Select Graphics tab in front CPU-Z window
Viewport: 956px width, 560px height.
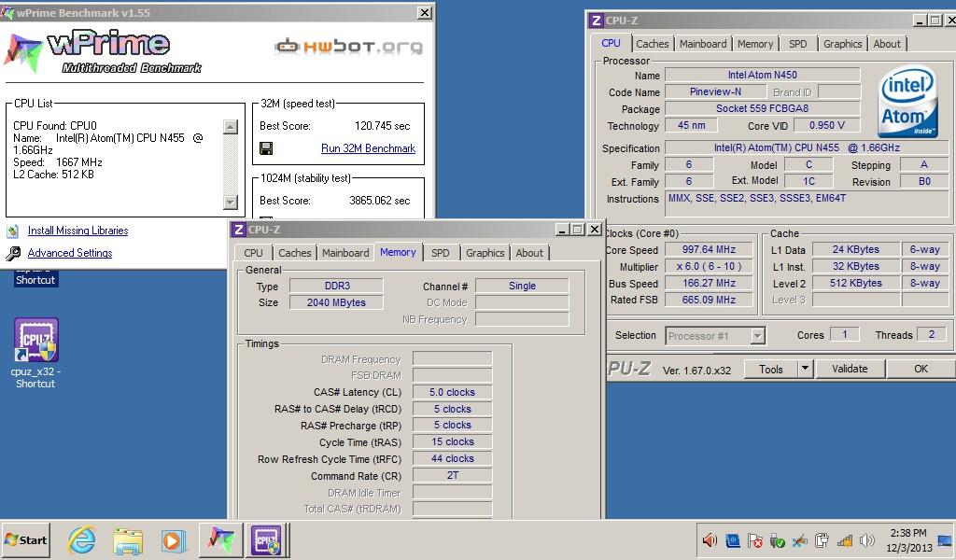click(x=485, y=253)
